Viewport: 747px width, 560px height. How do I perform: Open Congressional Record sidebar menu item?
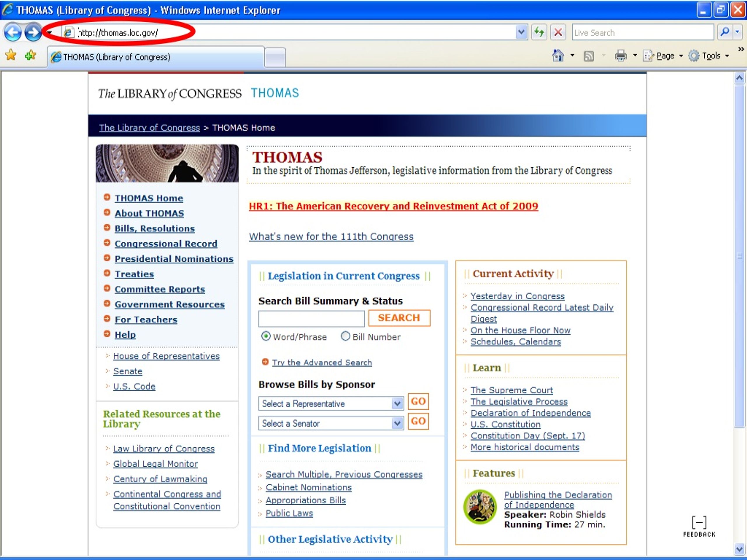tap(166, 244)
